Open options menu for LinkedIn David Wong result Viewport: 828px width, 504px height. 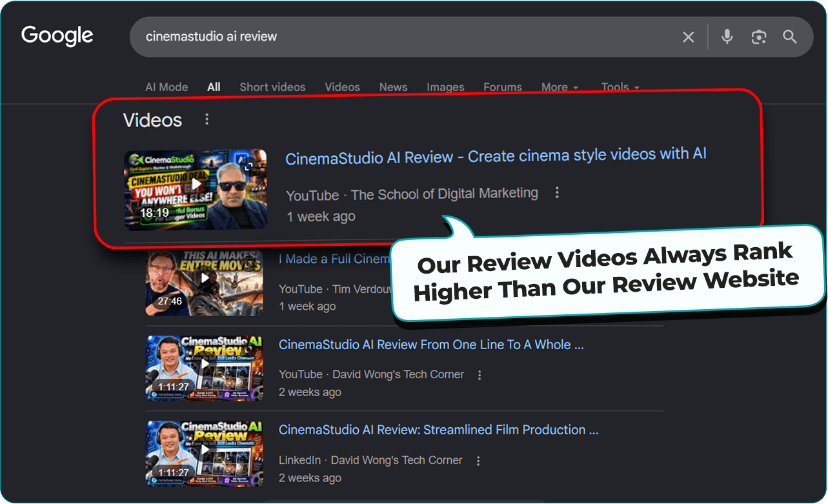point(478,461)
